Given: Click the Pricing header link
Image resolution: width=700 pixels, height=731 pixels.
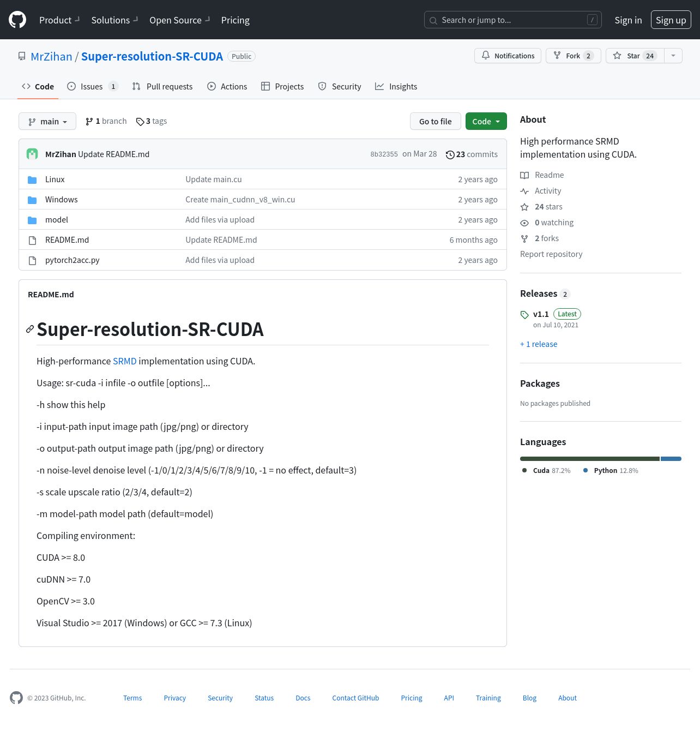Looking at the screenshot, I should click(236, 20).
